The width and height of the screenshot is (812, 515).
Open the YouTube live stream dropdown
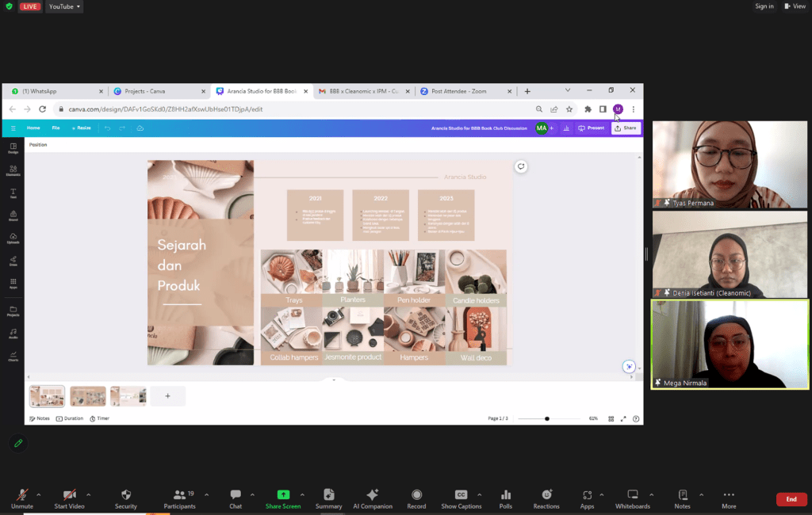[x=64, y=6]
